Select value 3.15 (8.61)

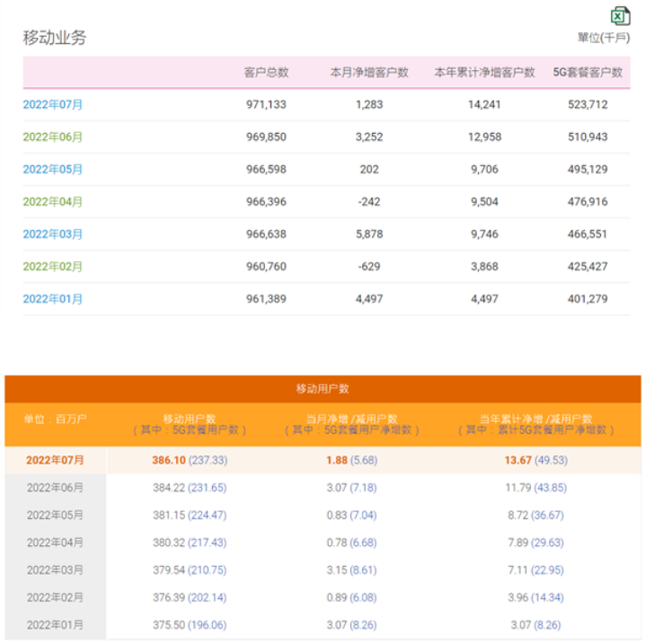click(x=352, y=570)
